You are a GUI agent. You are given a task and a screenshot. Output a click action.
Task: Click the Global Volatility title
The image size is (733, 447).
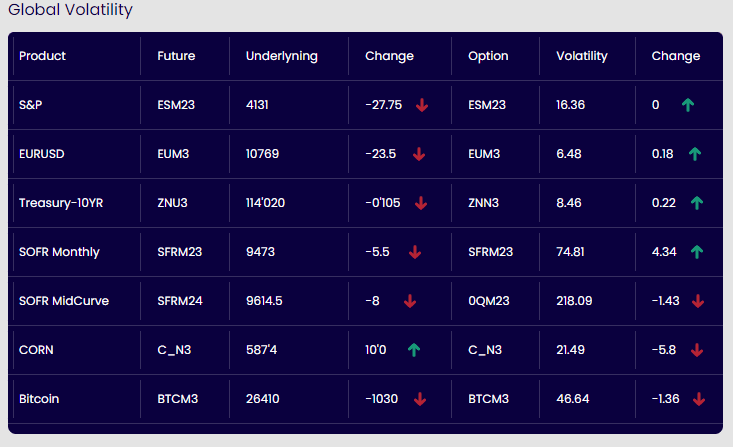coord(70,10)
